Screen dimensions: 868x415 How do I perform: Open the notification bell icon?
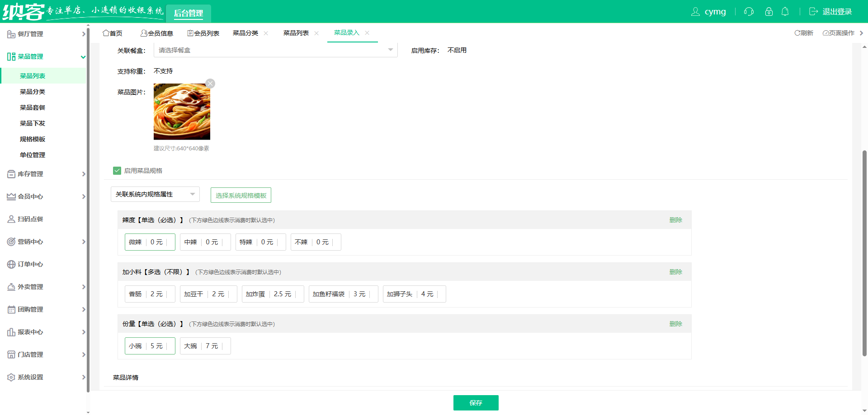pyautogui.click(x=785, y=12)
